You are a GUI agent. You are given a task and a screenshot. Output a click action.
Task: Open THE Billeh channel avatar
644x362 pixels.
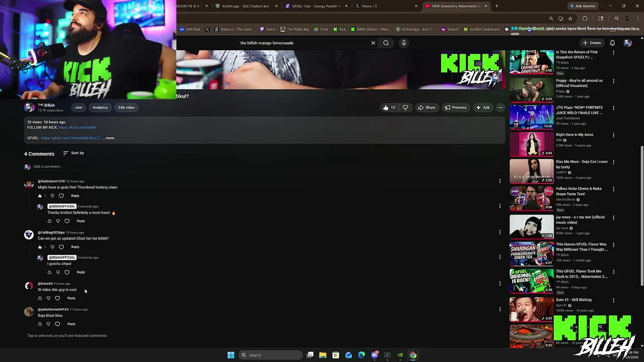[x=29, y=108]
